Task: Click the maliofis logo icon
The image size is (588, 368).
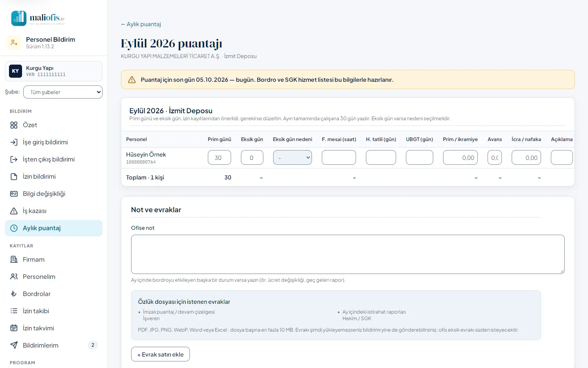Action: 19,18
